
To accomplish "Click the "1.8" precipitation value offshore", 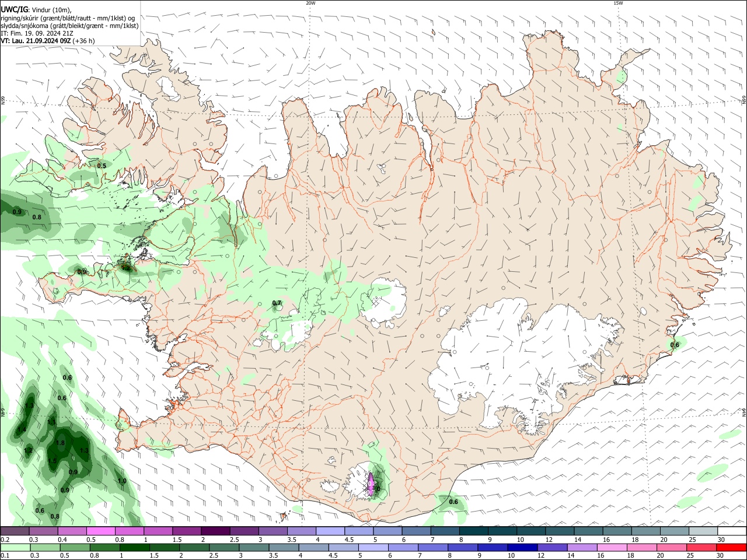I will pos(60,443).
